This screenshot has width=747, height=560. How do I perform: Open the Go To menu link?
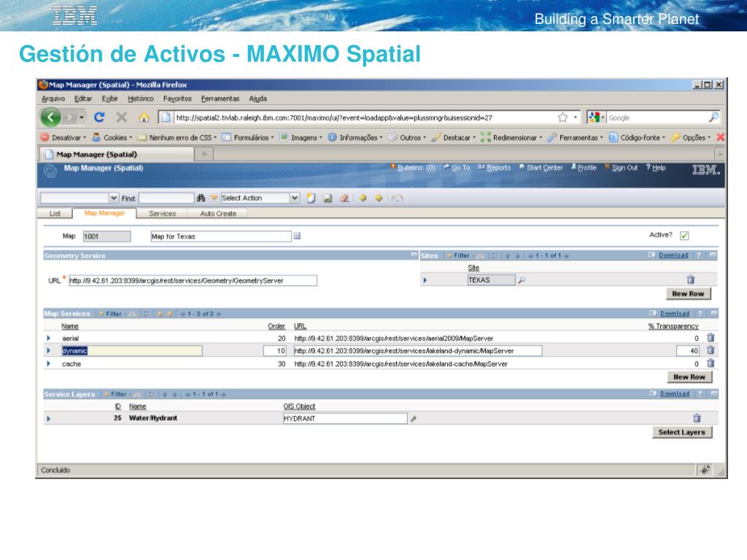point(460,168)
